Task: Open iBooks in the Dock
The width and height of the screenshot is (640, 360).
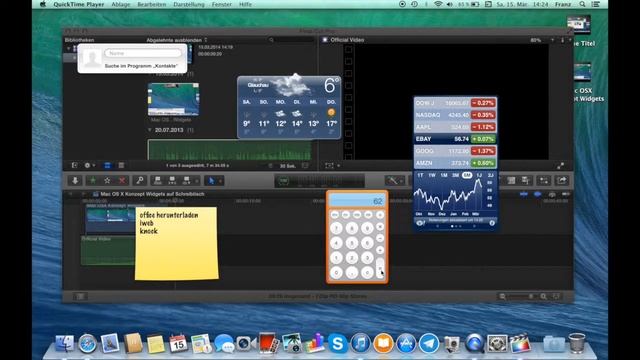Action: [x=383, y=344]
